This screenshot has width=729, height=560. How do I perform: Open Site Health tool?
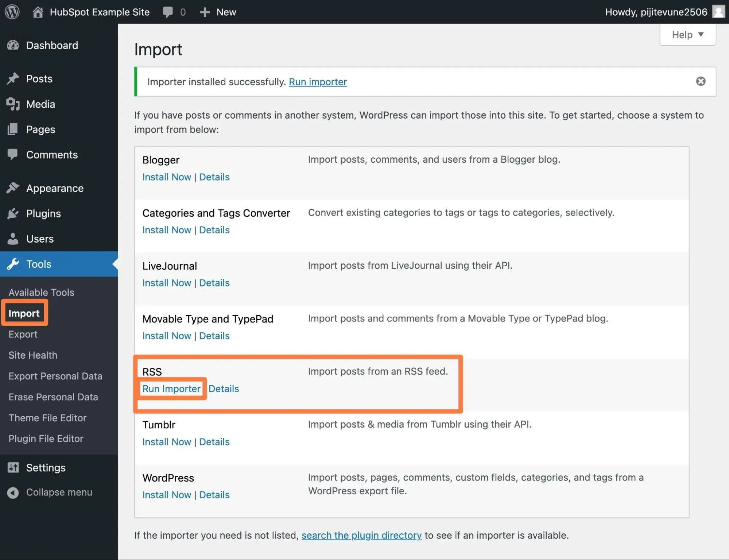click(x=33, y=355)
